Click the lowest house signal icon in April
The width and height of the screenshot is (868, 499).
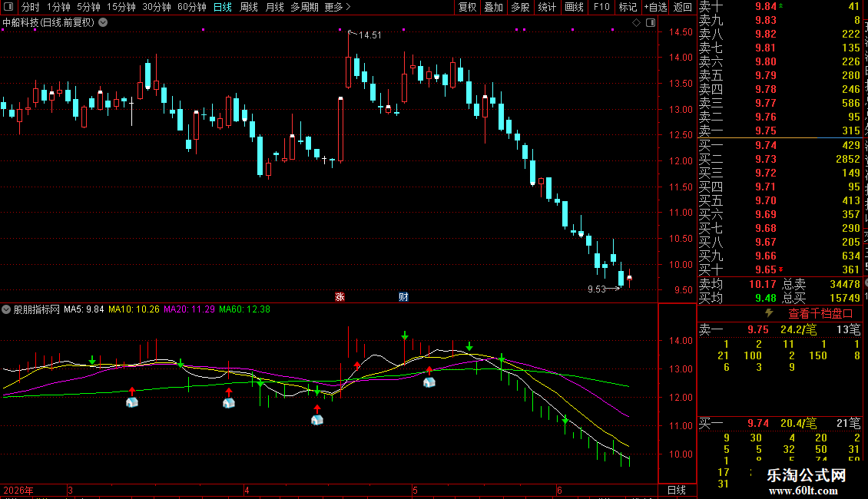coord(316,419)
